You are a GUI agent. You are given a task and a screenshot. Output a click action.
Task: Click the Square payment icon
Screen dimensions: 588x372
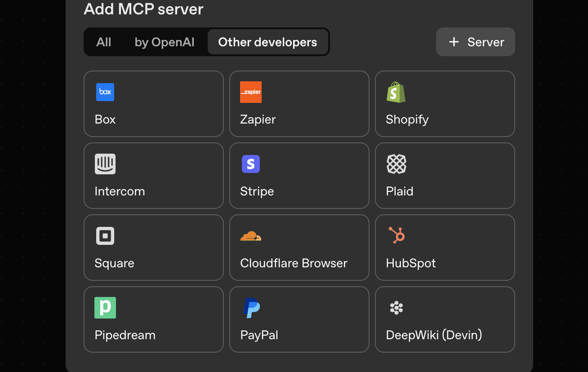[105, 236]
